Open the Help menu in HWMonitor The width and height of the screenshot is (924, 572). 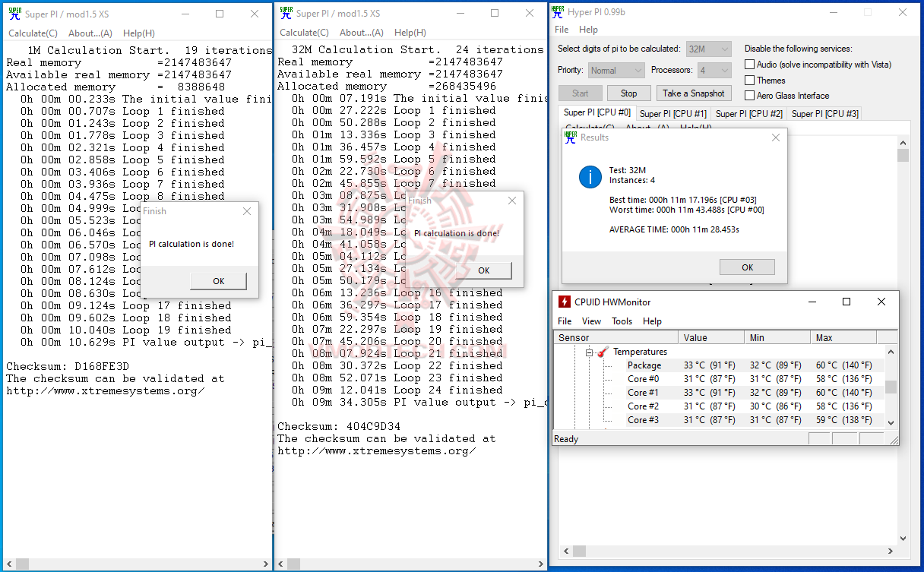tap(652, 321)
